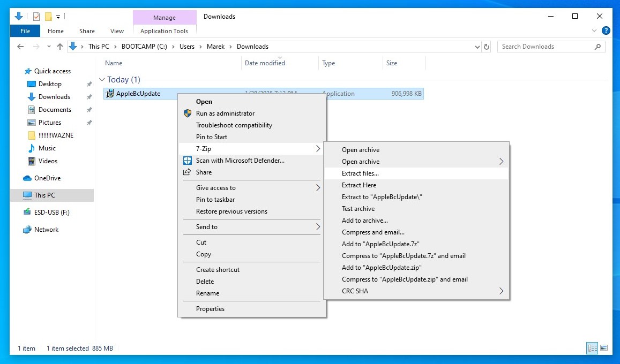The height and width of the screenshot is (364, 620).
Task: Expand the address bar history dropdown
Action: [x=477, y=47]
